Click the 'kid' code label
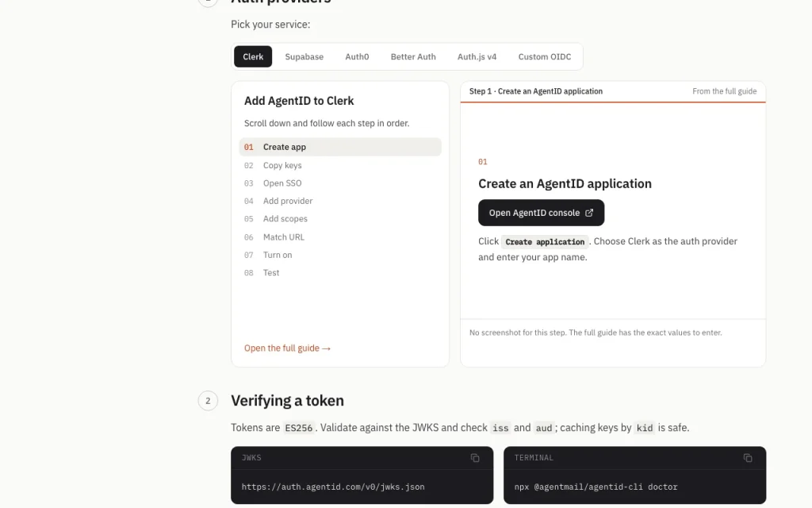Screen dimensions: 812x508 [644, 428]
